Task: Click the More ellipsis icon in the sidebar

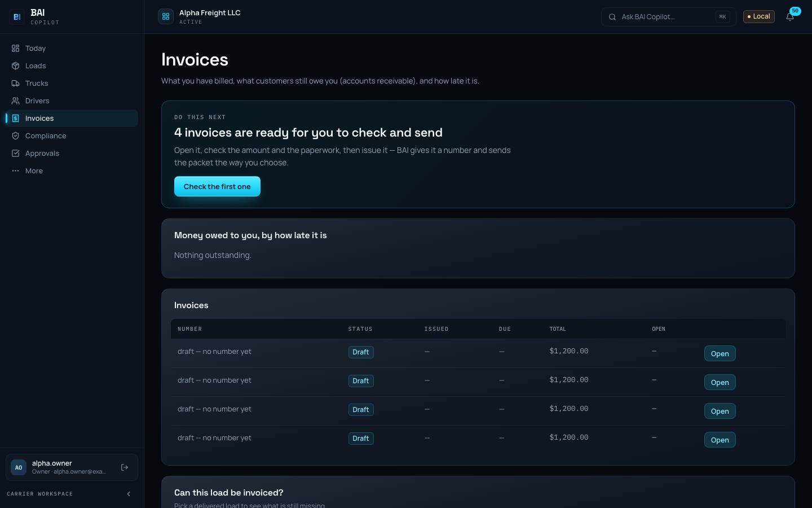Action: pyautogui.click(x=15, y=171)
